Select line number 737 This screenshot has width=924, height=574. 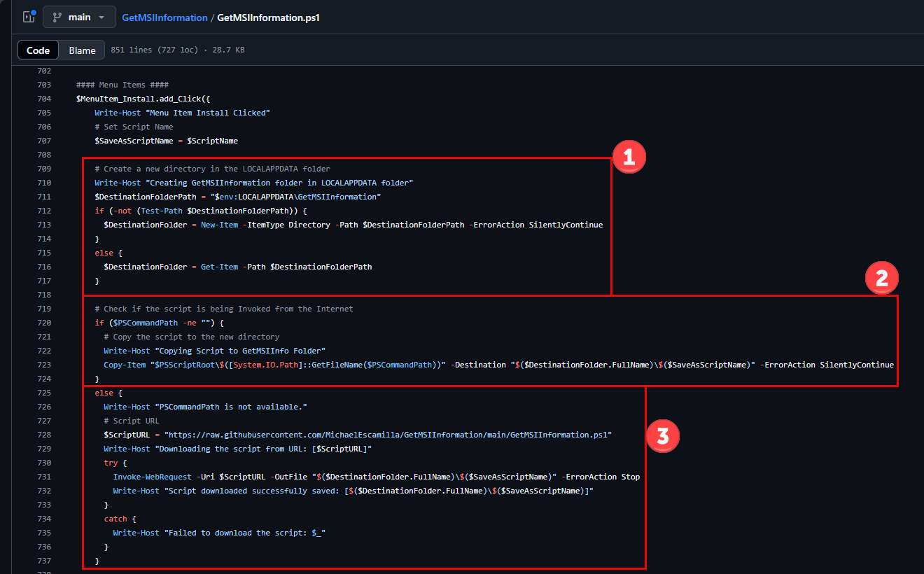(43, 561)
